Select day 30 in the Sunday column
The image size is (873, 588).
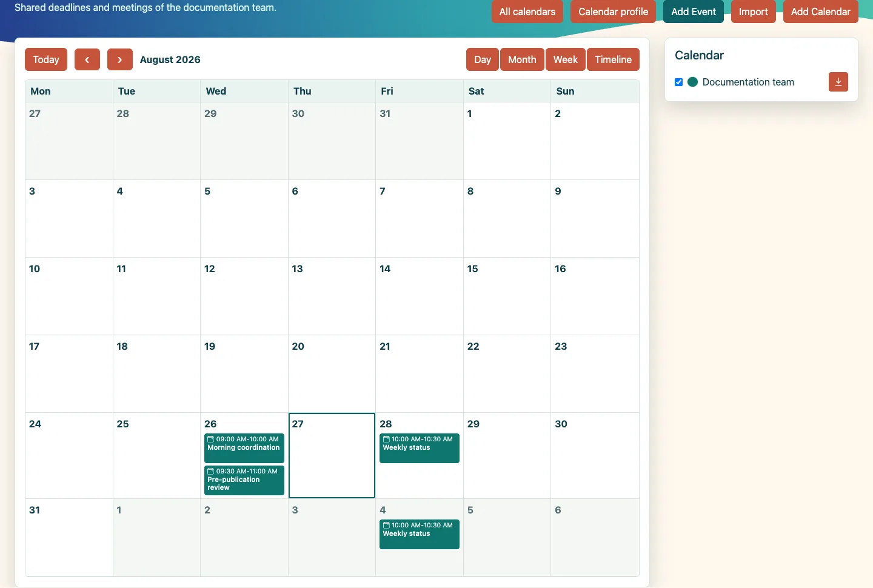(595, 455)
